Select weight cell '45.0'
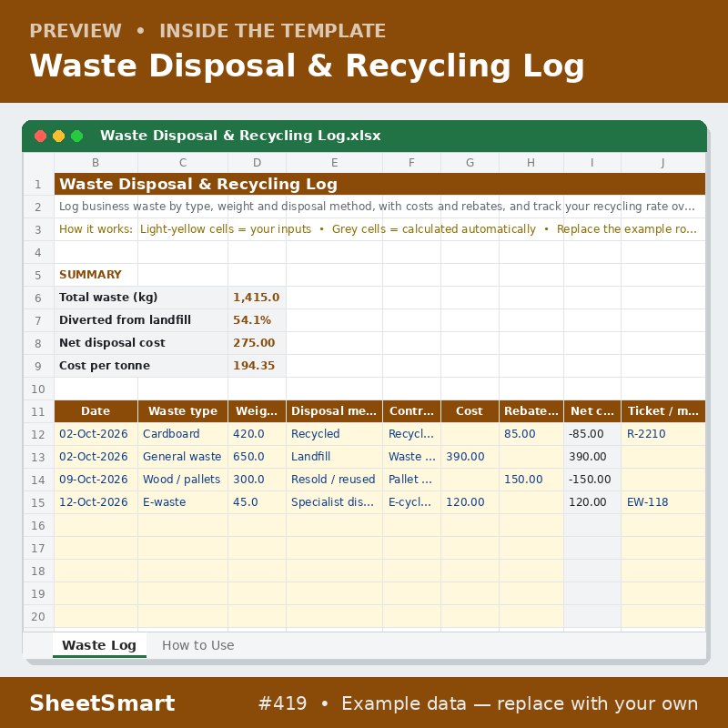 [x=257, y=502]
